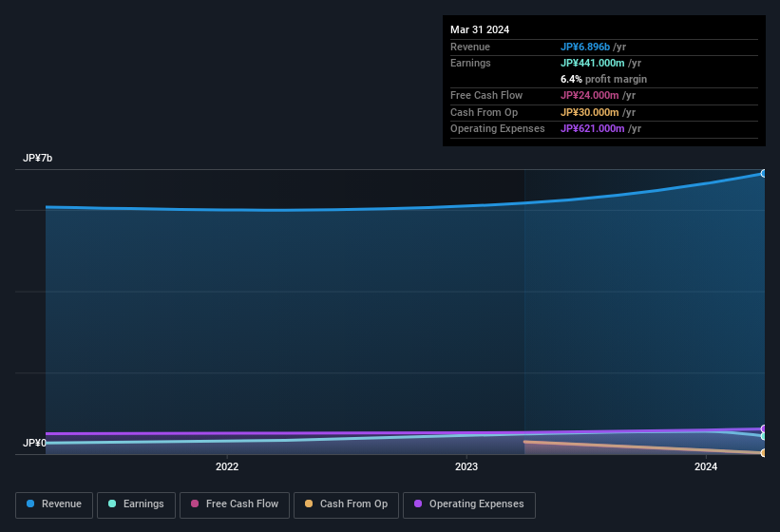Click the Revenue label in the tooltip
Screen dimensions: 780x532
[x=470, y=47]
